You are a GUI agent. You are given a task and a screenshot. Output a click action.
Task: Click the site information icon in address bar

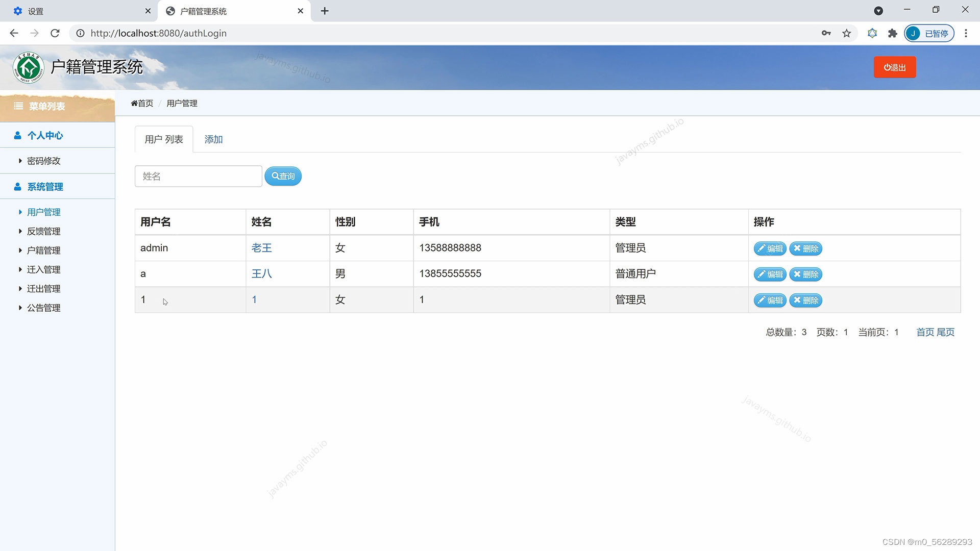[x=80, y=34]
